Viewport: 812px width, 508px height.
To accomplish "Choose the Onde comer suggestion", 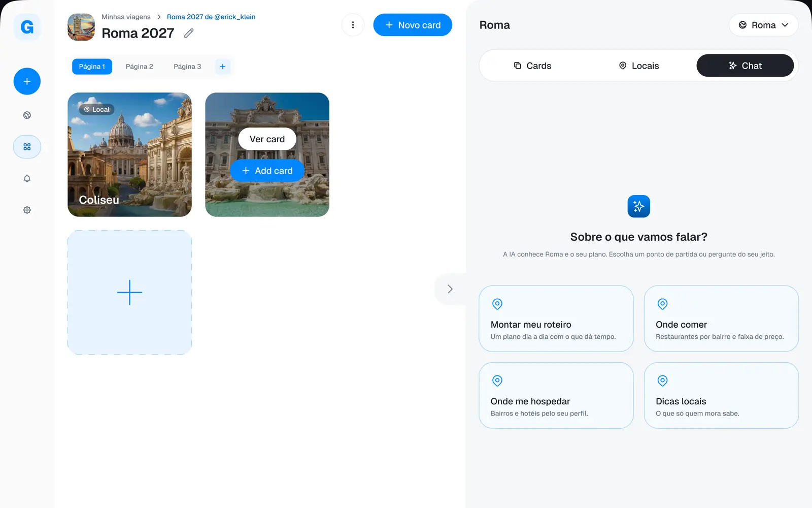I will (721, 319).
